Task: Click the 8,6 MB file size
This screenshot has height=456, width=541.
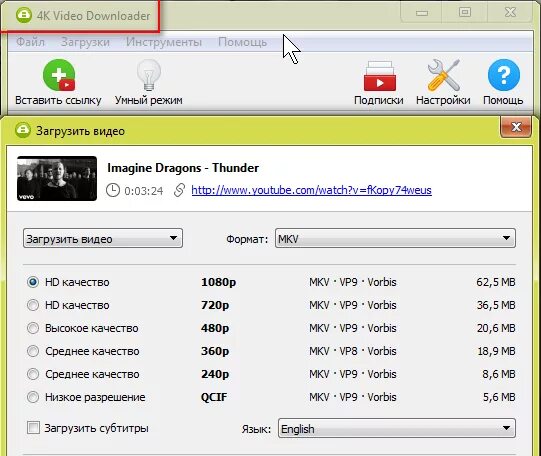Action: point(499,374)
